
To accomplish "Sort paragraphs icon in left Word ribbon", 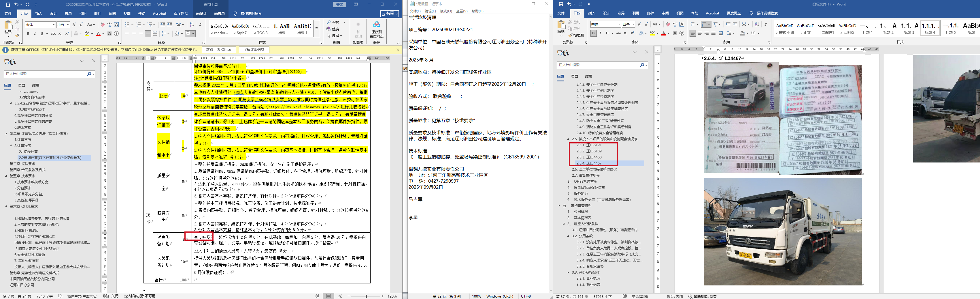I will pos(191,24).
